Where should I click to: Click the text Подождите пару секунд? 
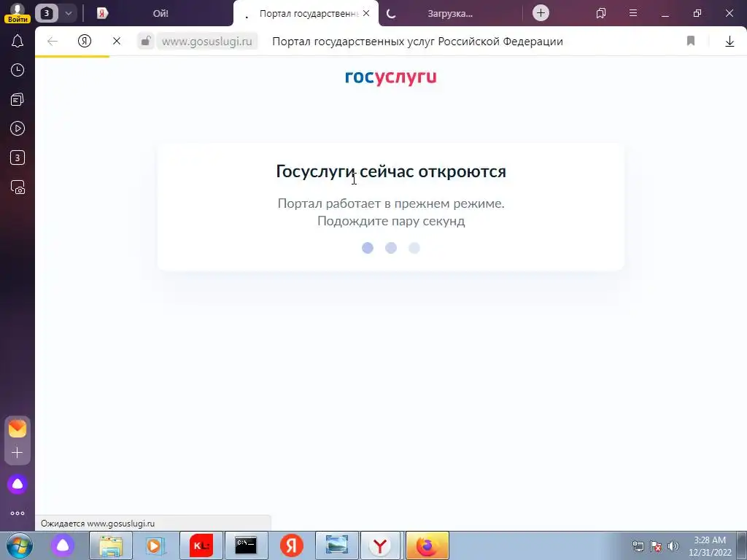coord(391,221)
